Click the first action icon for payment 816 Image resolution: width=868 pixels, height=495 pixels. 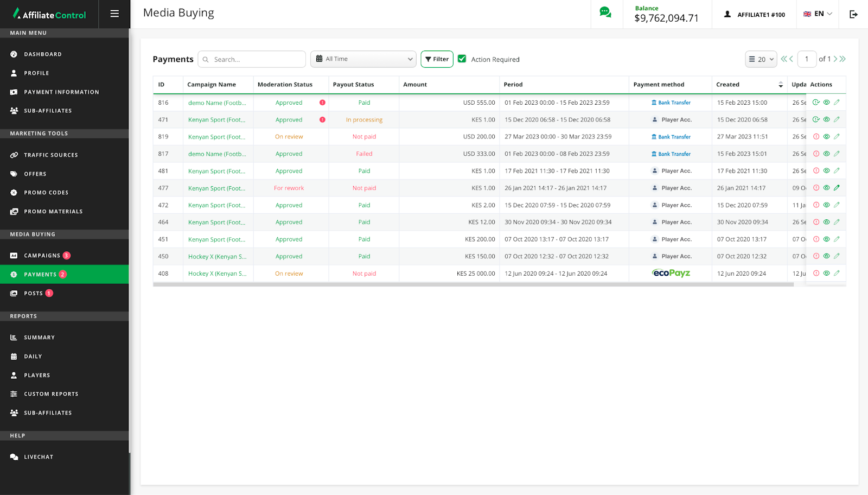pyautogui.click(x=816, y=102)
